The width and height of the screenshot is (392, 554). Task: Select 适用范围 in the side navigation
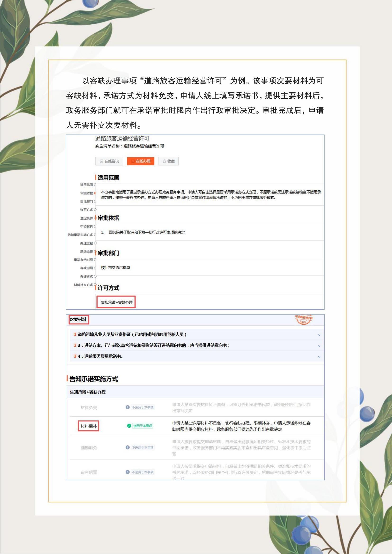pyautogui.click(x=87, y=185)
